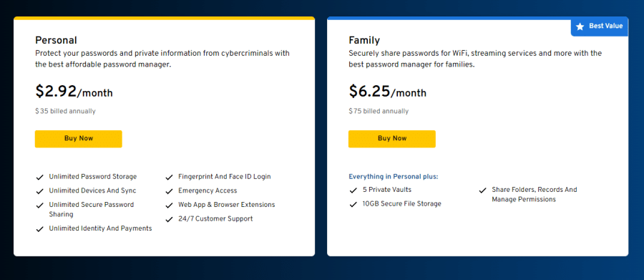Click checkmark beside Unlimited Devices And Sync
This screenshot has height=280, width=644.
point(40,192)
